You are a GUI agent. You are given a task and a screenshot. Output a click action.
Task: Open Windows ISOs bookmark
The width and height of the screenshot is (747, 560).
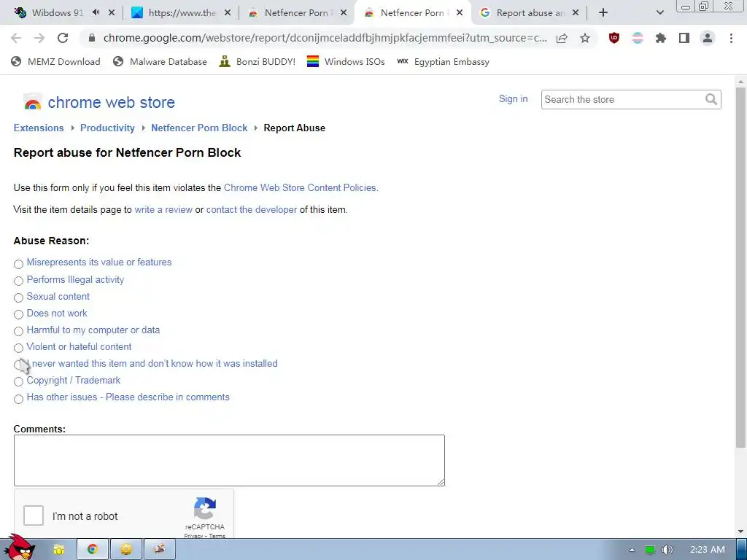coord(346,61)
